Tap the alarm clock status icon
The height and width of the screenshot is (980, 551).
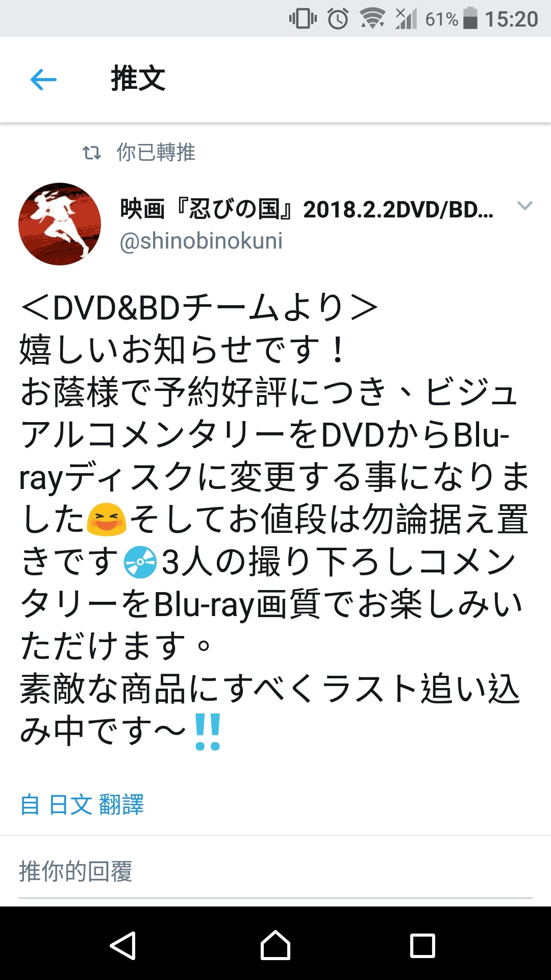[x=338, y=19]
